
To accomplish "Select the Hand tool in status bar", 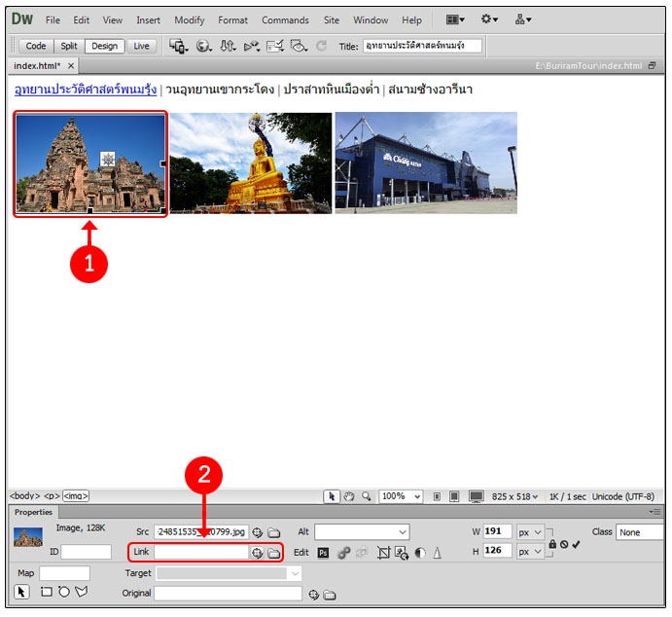I will click(349, 496).
